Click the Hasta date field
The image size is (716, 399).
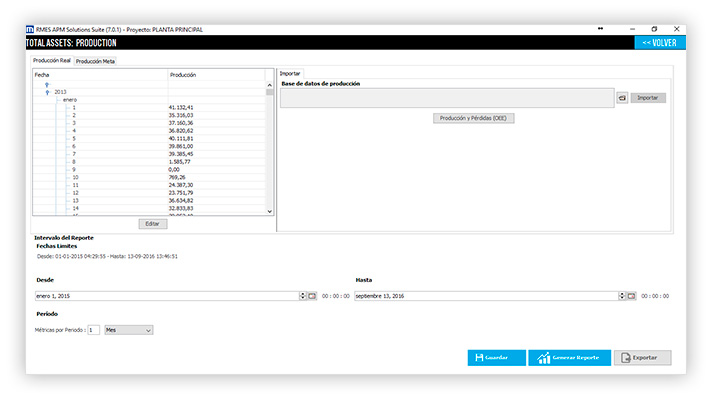coord(486,296)
